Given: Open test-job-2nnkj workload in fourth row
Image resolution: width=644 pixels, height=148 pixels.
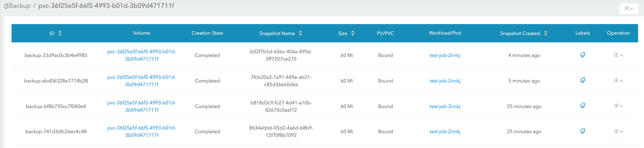Looking at the screenshot, I should [x=445, y=131].
